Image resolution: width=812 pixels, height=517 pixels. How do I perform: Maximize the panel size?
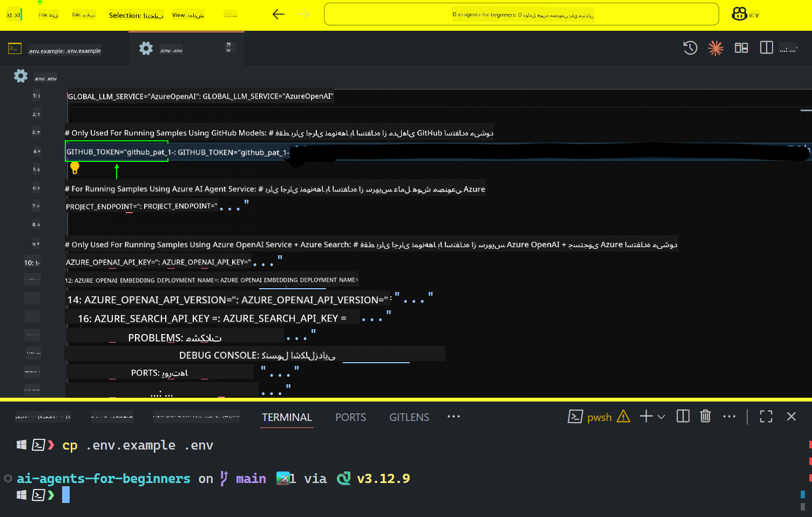coord(766,416)
